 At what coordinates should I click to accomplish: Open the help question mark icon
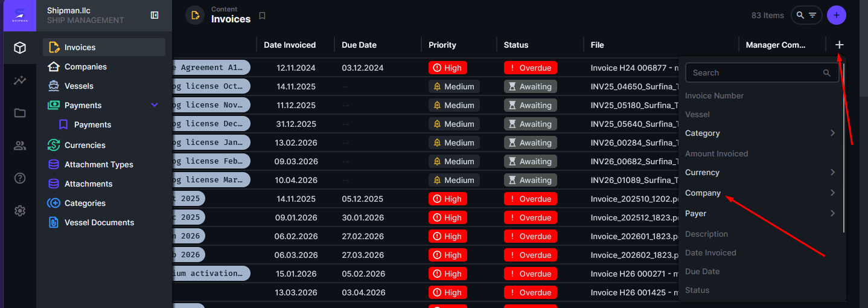pyautogui.click(x=20, y=178)
